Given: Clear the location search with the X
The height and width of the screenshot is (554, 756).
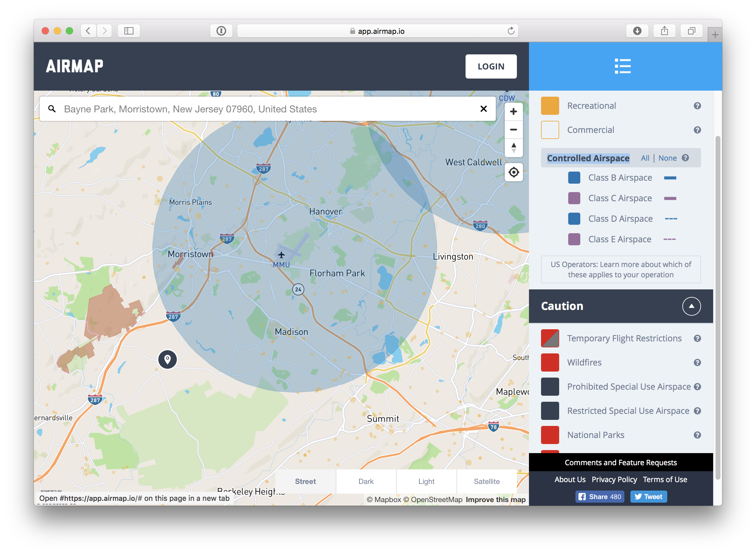Looking at the screenshot, I should 483,109.
